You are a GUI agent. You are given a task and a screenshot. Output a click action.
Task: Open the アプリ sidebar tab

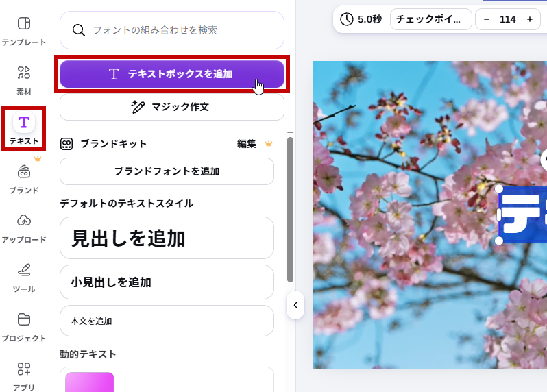(x=24, y=377)
